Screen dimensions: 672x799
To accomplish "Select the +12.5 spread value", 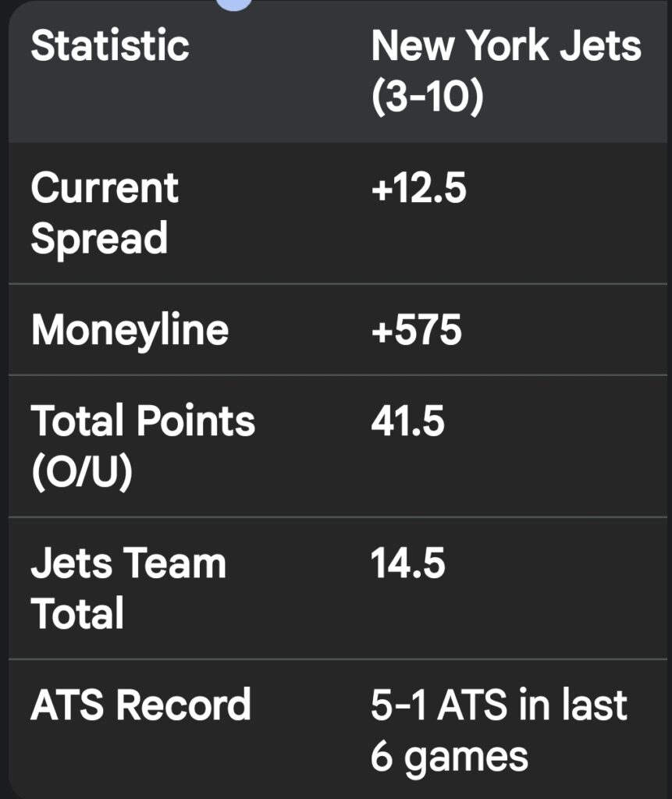I will [418, 188].
